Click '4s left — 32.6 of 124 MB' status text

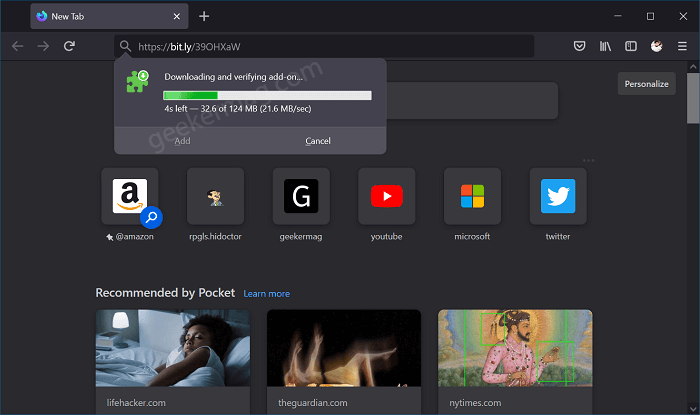coord(238,108)
